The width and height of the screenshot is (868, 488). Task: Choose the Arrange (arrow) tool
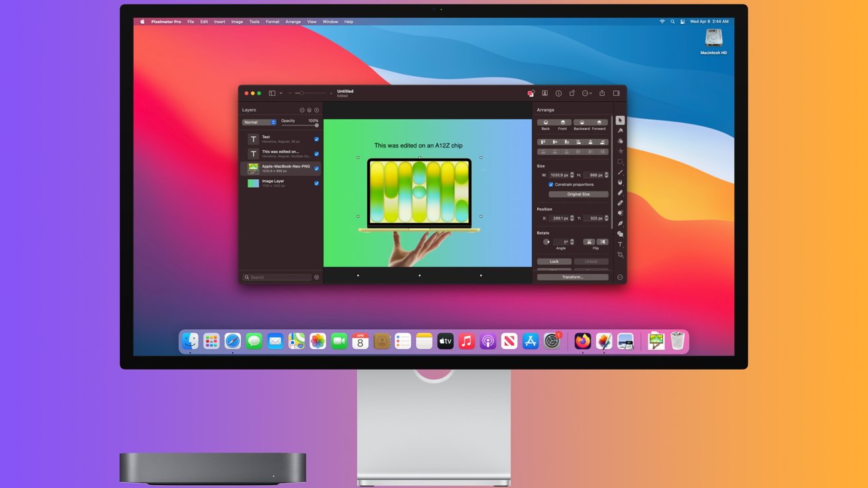[x=620, y=120]
